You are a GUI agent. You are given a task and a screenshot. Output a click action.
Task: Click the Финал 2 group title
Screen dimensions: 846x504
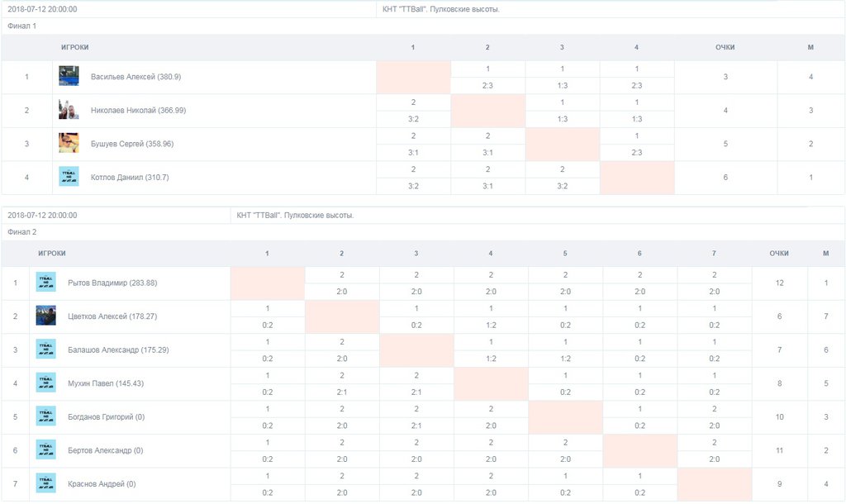22,232
